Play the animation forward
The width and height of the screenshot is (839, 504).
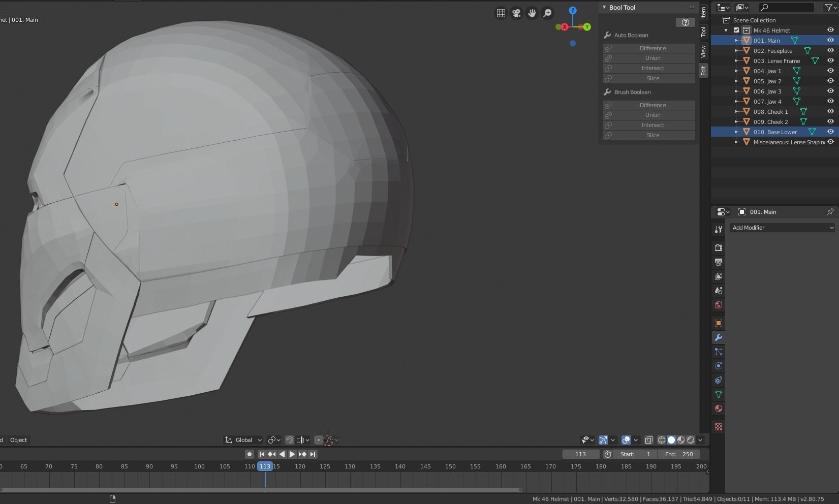point(292,454)
